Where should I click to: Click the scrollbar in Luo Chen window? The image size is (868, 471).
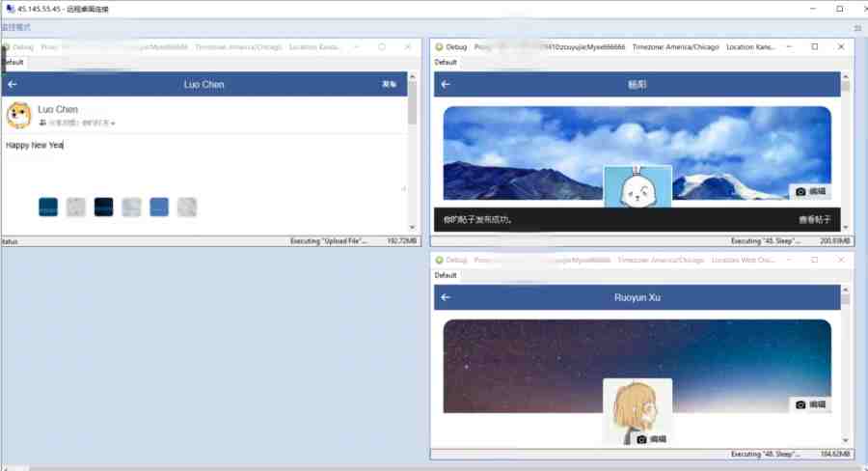coord(412,103)
